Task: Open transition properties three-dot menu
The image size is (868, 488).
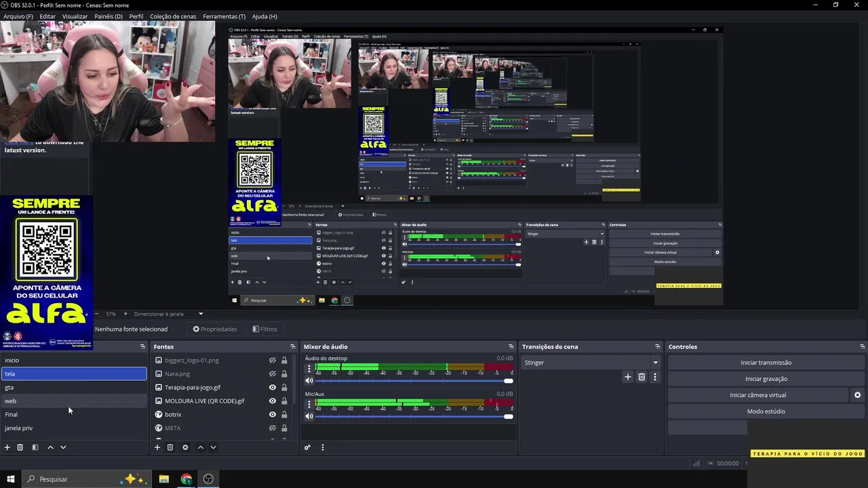Action: pos(654,377)
